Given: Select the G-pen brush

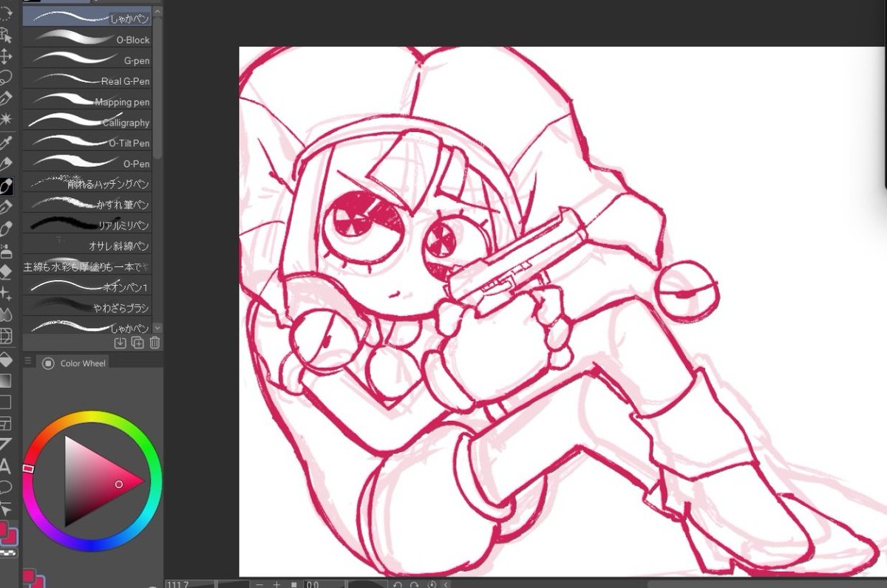Looking at the screenshot, I should (87, 58).
